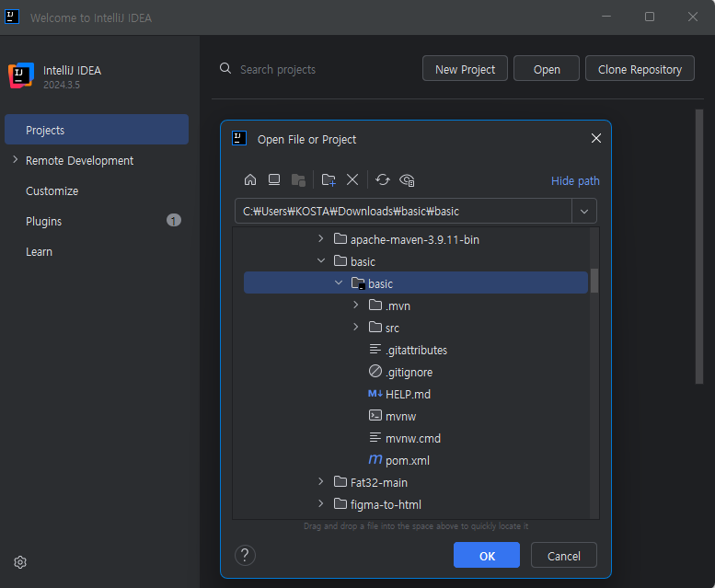Click the Open button in Welcome window
Image resolution: width=715 pixels, height=588 pixels.
point(547,69)
